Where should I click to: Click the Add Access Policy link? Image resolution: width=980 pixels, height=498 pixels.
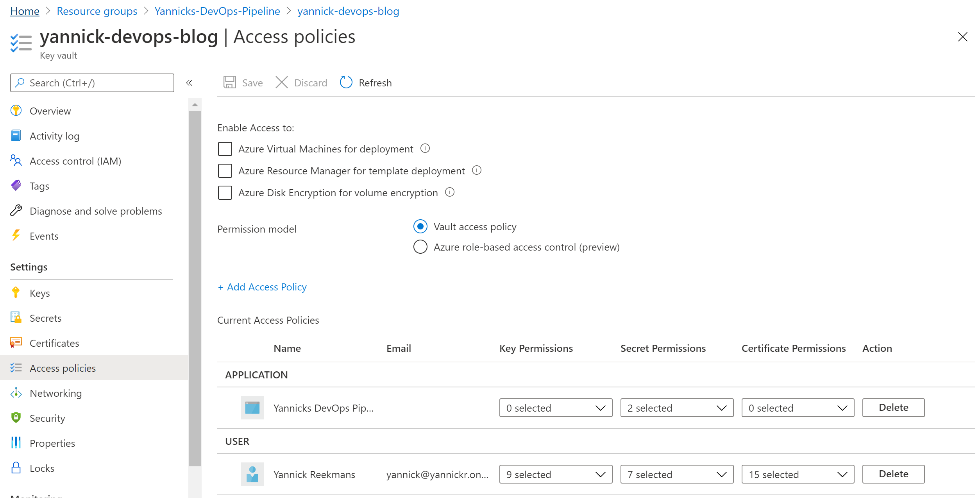(262, 287)
